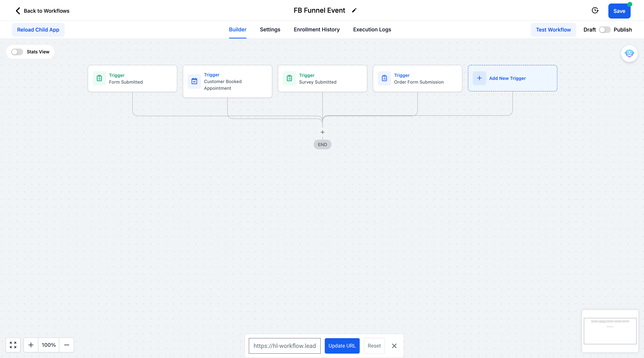Click the Customer Booked Appointment calendar icon

[194, 81]
